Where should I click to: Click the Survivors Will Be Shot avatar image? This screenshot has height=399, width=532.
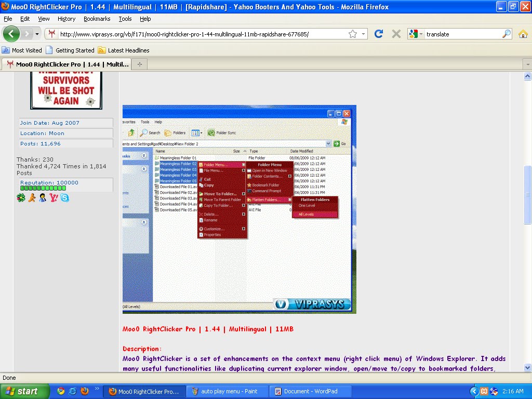tap(66, 90)
